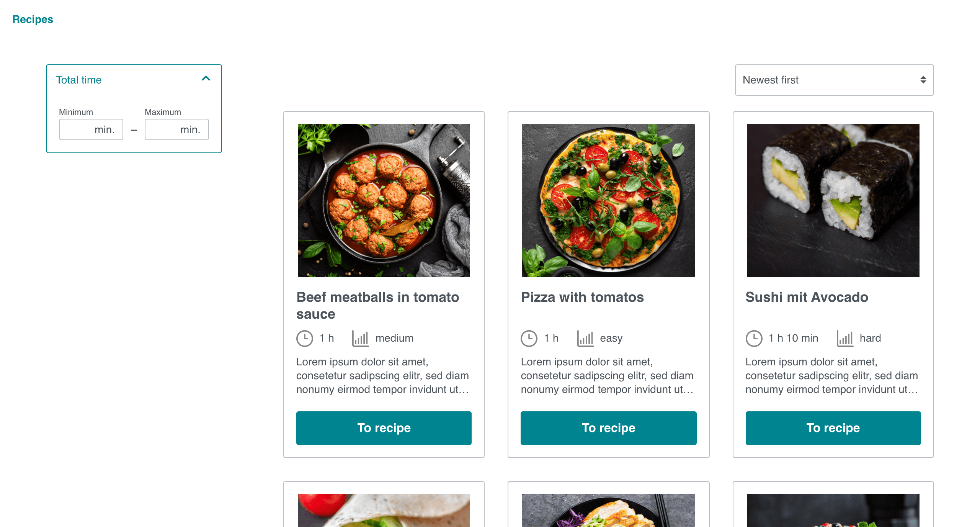Image resolution: width=980 pixels, height=527 pixels.
Task: Focus the Maximum time input field
Action: click(177, 130)
